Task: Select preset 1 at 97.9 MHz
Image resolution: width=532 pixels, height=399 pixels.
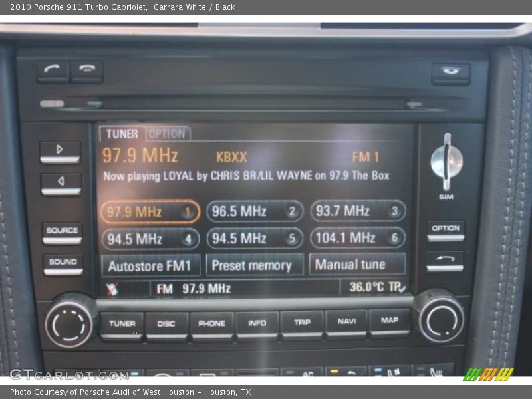Action: pyautogui.click(x=150, y=212)
